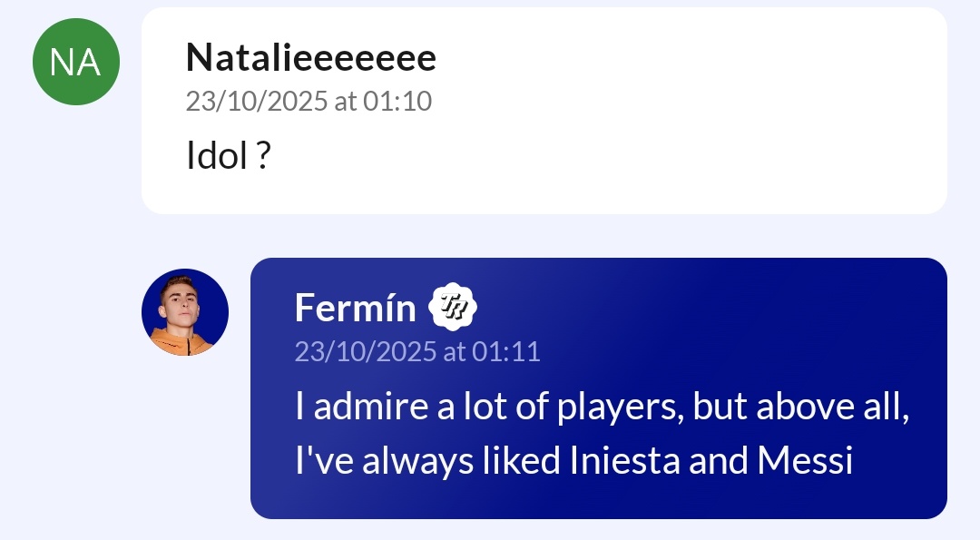This screenshot has width=980, height=540.
Task: Click the question mark after "Idol"
Action: coord(262,156)
